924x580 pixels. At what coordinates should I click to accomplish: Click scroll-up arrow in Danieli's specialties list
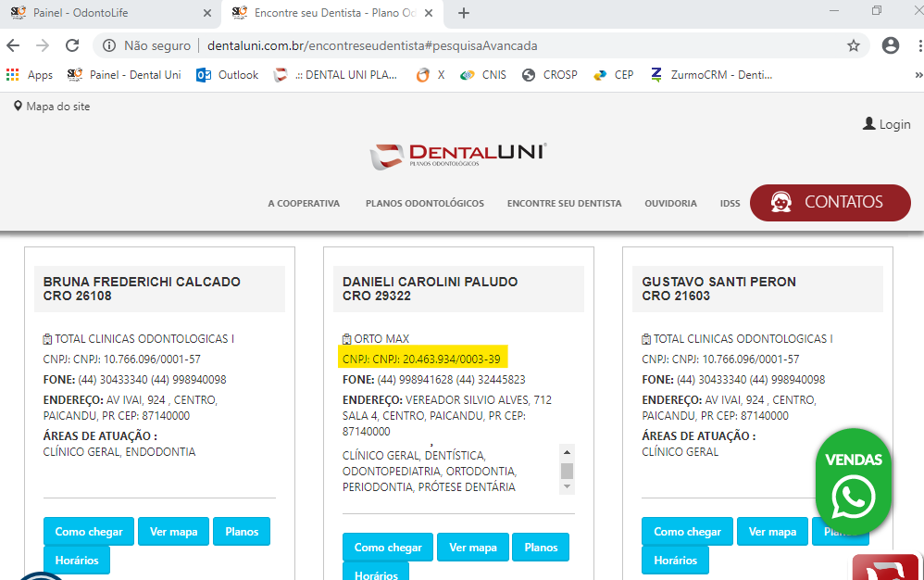pos(567,453)
